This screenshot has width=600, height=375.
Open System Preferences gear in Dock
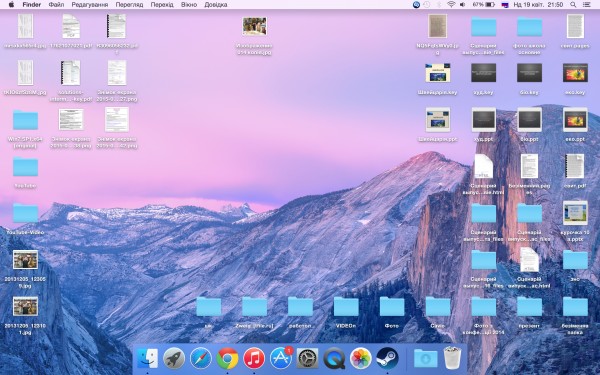[308, 359]
